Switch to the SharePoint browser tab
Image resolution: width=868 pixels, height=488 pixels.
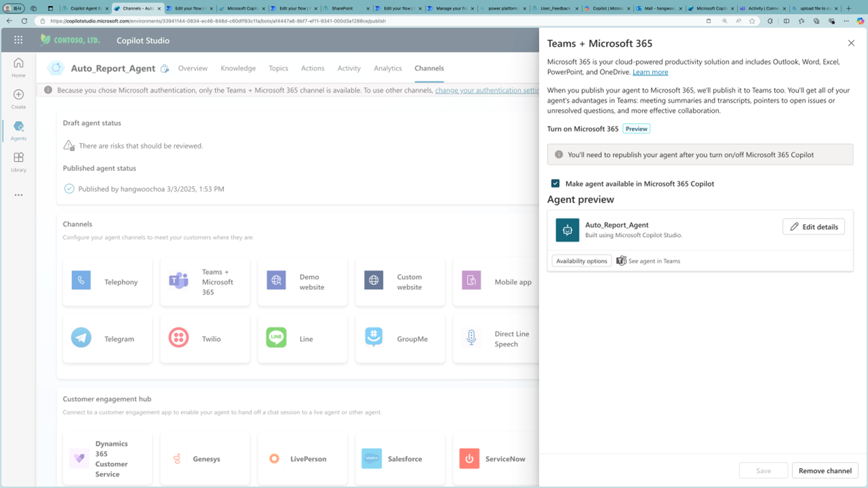347,8
